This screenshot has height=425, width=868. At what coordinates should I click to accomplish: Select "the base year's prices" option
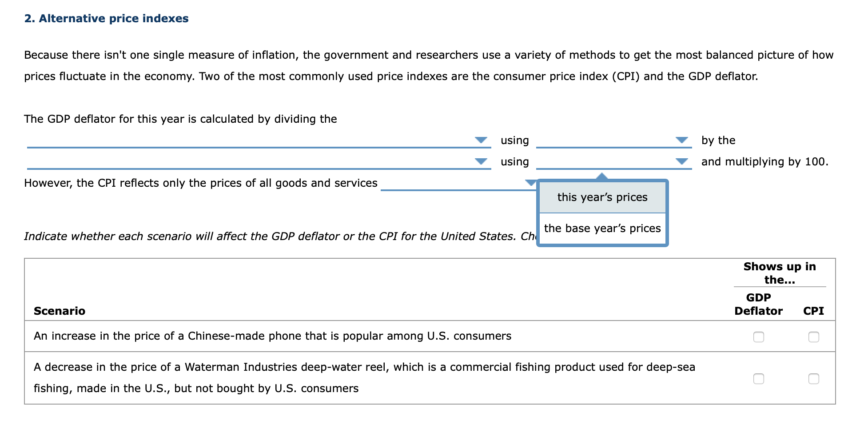(602, 228)
